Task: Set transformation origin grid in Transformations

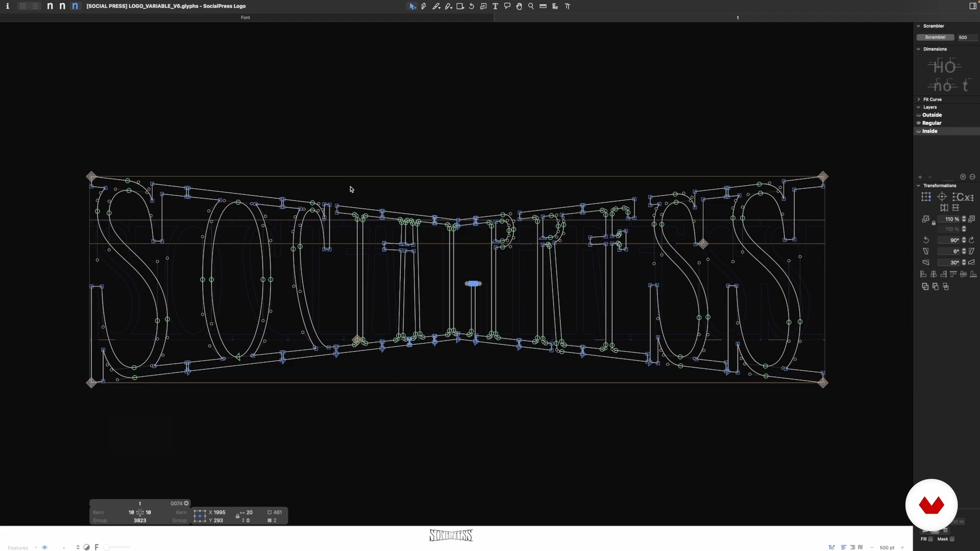Action: 926,197
